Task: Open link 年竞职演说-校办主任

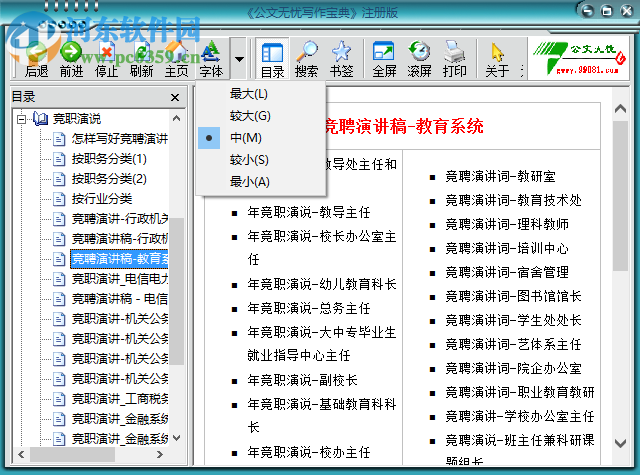Action: (x=309, y=453)
